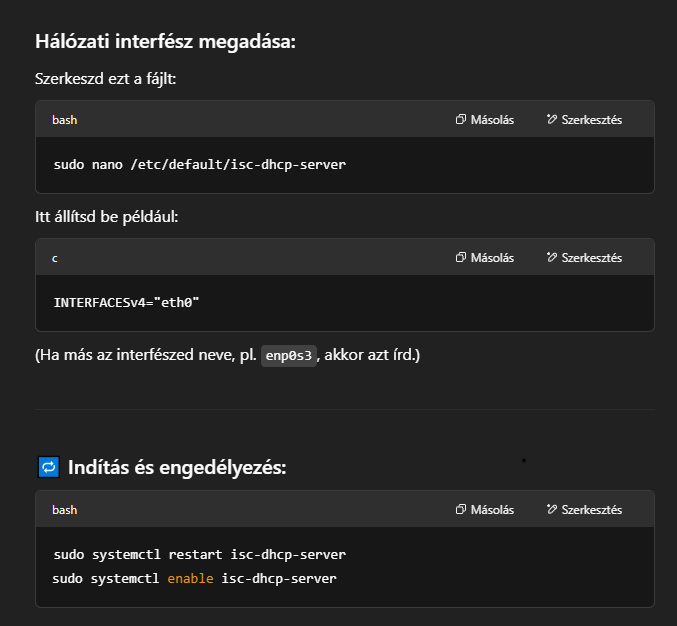Image resolution: width=677 pixels, height=626 pixels.
Task: Click the "bash" label above the systemctl commands
Action: tap(65, 510)
